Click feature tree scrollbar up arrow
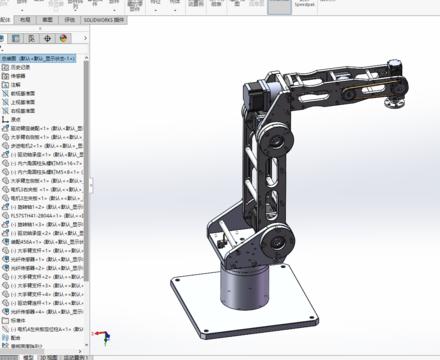 86,58
